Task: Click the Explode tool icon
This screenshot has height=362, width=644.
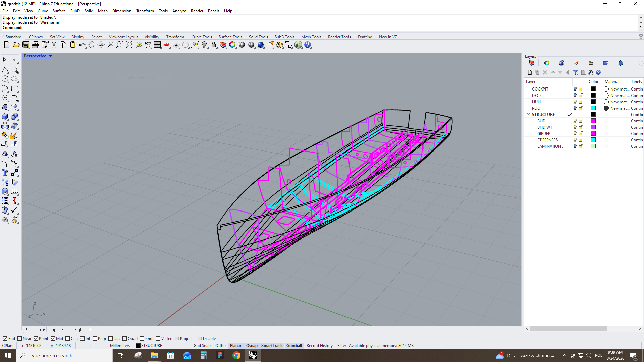Action: (14, 135)
